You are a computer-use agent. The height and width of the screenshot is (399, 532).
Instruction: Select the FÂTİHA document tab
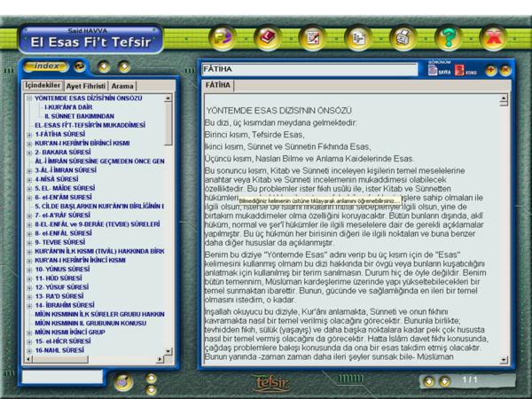tap(218, 85)
